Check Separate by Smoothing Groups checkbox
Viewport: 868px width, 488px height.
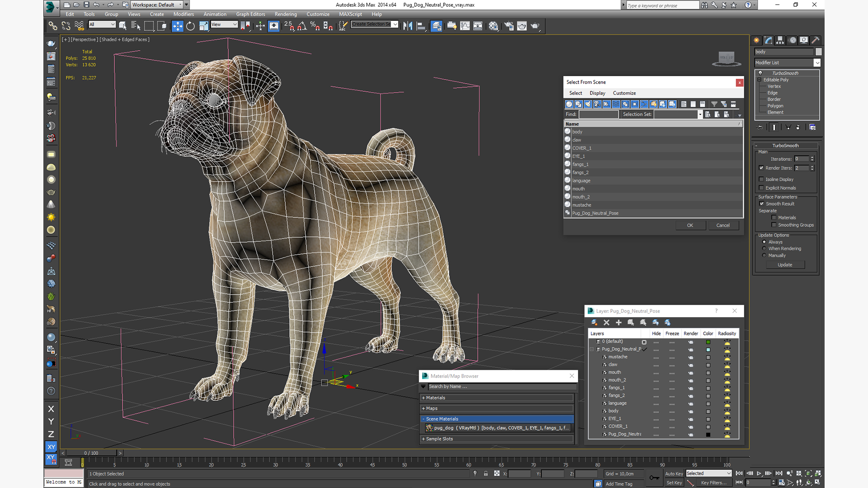[774, 225]
